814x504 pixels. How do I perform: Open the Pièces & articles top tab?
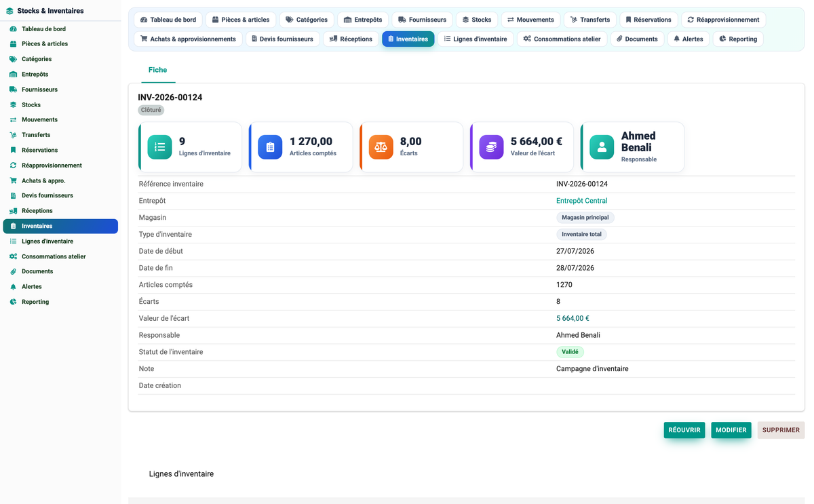click(x=241, y=20)
